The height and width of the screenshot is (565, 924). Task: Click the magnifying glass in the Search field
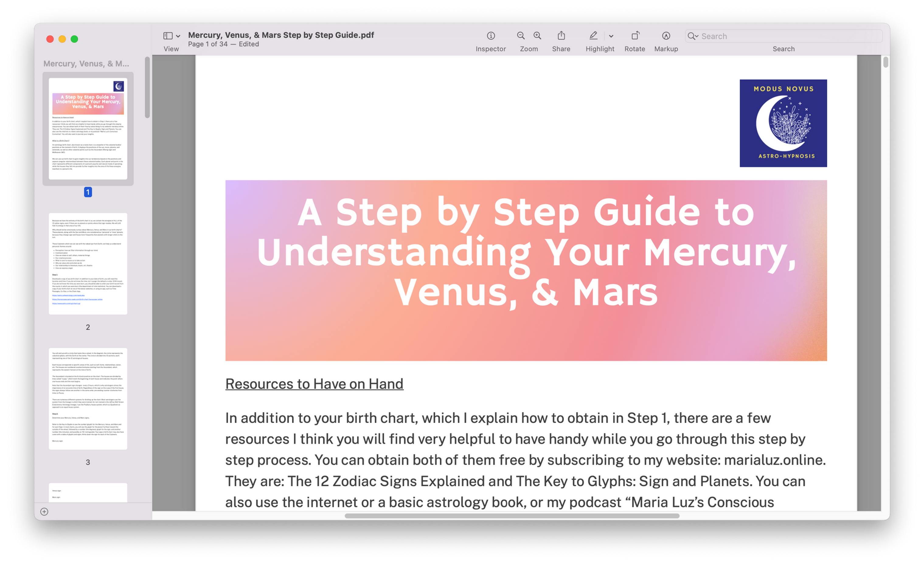pos(693,36)
